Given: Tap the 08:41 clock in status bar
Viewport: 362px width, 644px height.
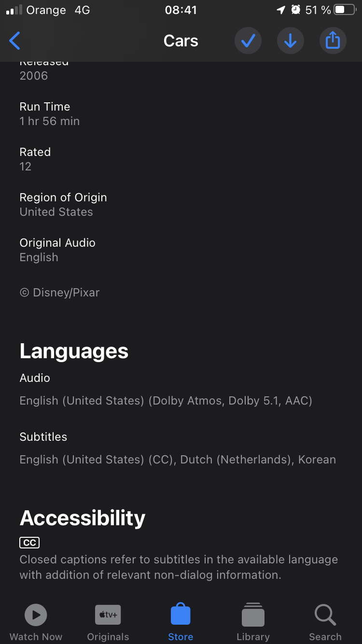Looking at the screenshot, I should coord(181,10).
